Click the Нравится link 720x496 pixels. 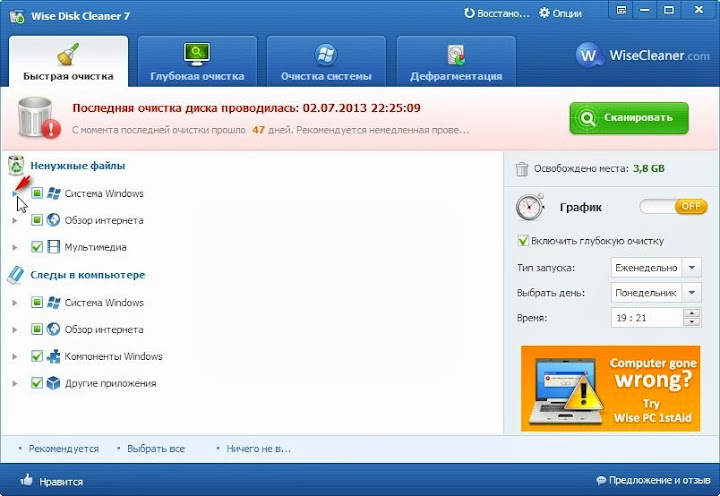pyautogui.click(x=61, y=482)
